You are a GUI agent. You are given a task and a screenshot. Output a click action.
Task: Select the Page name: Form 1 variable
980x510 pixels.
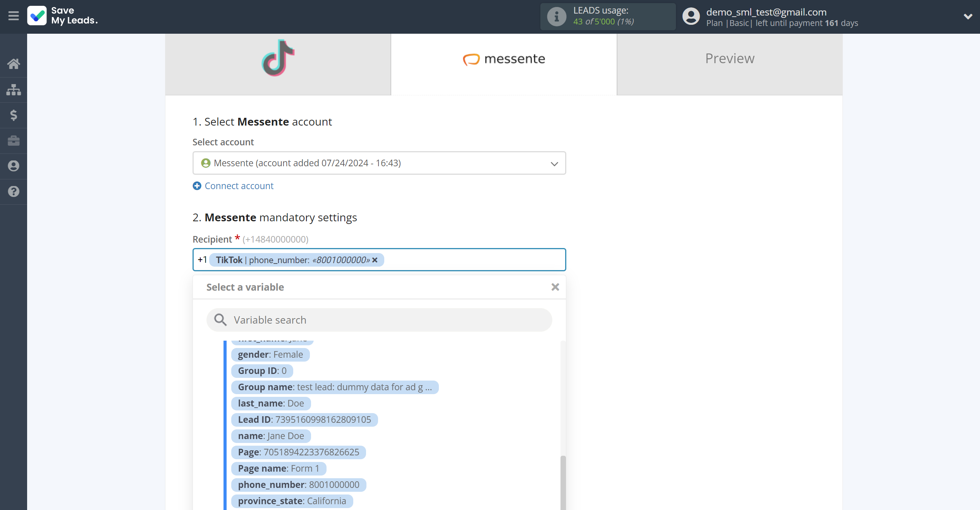(279, 469)
